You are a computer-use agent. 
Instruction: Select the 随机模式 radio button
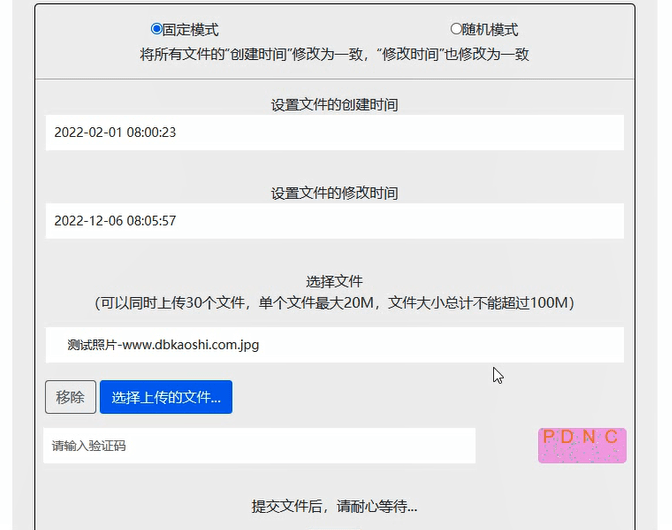[456, 29]
